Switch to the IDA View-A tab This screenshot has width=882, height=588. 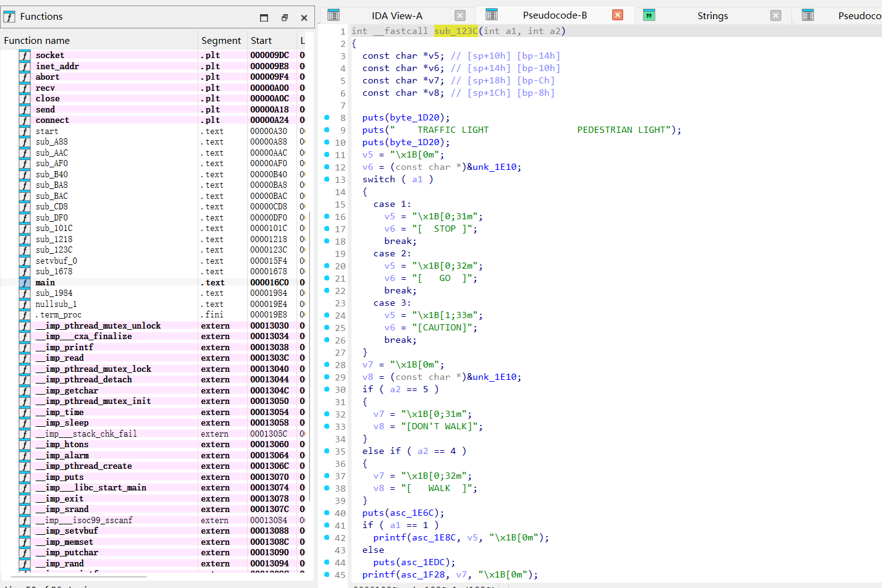397,15
